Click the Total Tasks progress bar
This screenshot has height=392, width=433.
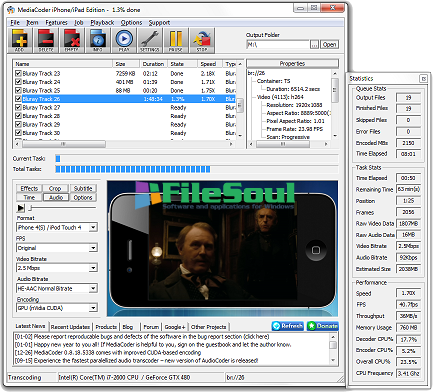(x=197, y=169)
